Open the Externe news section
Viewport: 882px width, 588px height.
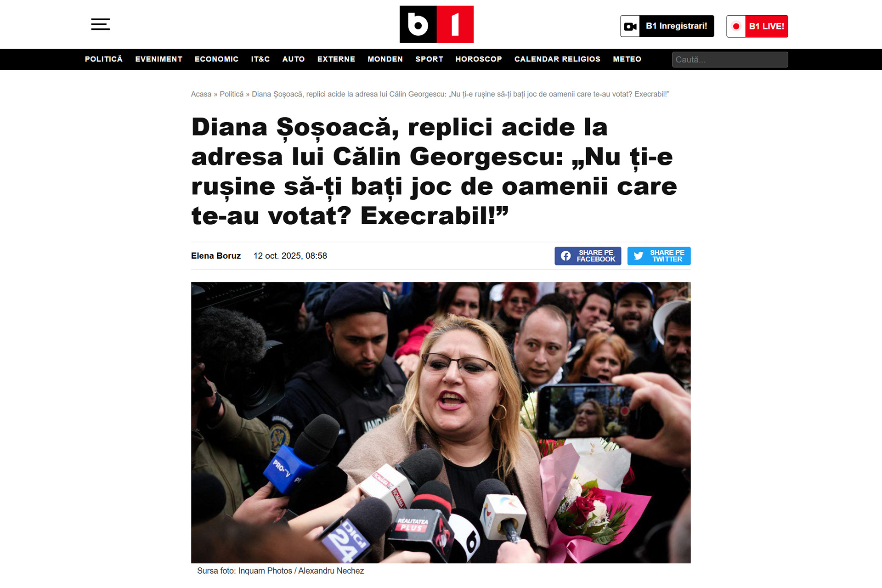click(336, 59)
